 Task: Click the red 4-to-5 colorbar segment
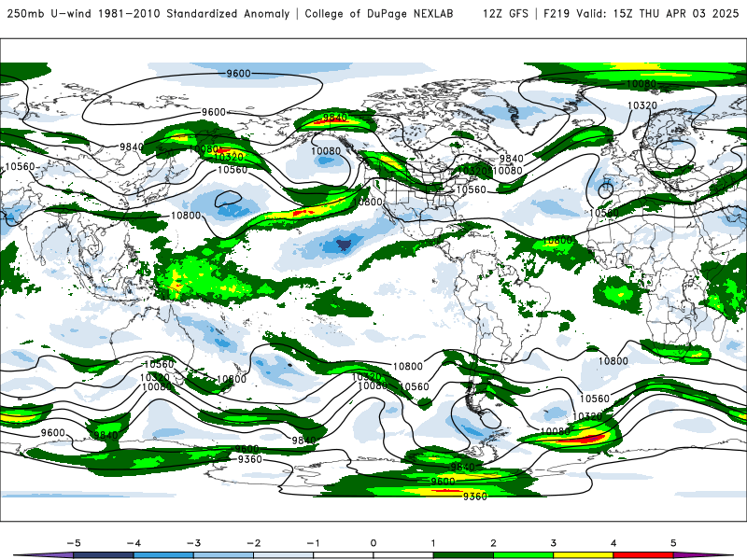pos(643,555)
